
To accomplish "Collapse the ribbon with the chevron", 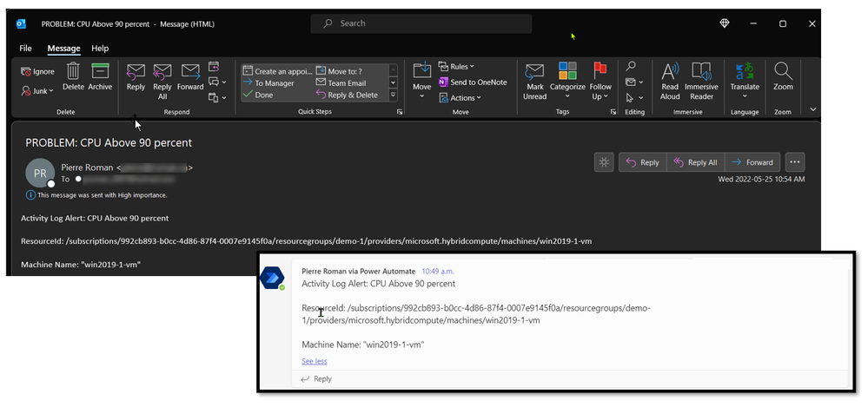I will [812, 109].
